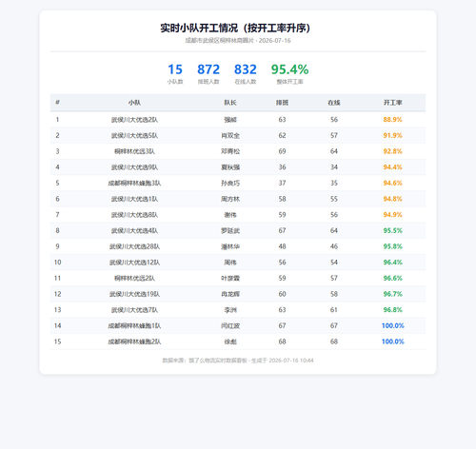Click the page title 实时小队开工情况

pos(235,28)
